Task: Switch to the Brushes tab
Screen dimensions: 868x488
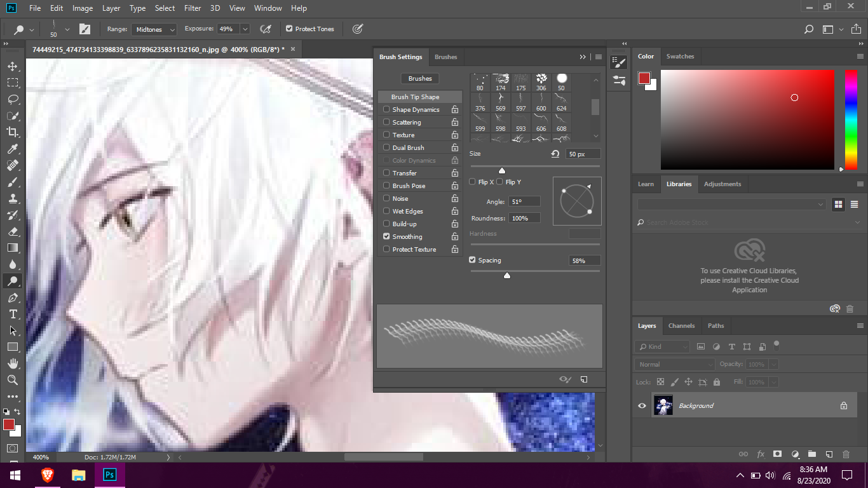Action: [445, 57]
